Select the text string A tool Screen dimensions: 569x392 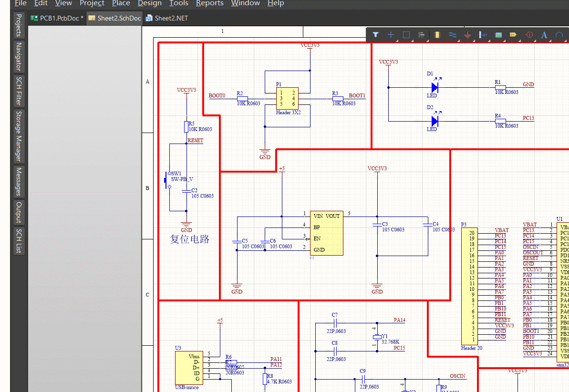[x=544, y=35]
